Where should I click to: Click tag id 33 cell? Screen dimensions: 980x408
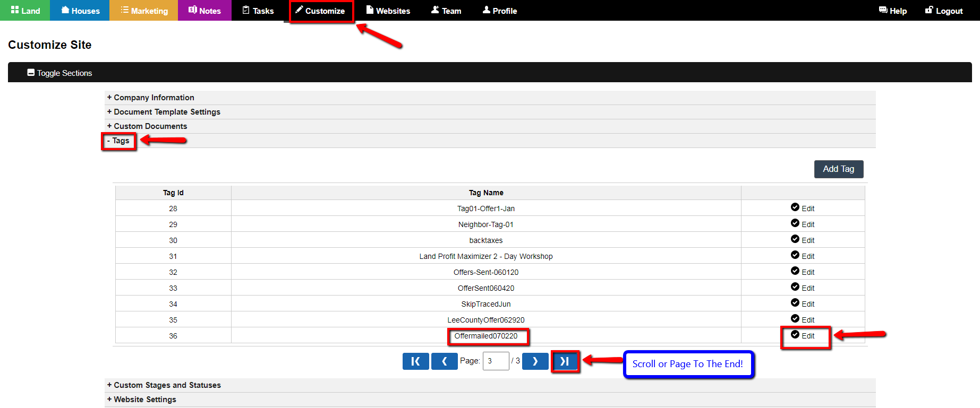coord(173,288)
